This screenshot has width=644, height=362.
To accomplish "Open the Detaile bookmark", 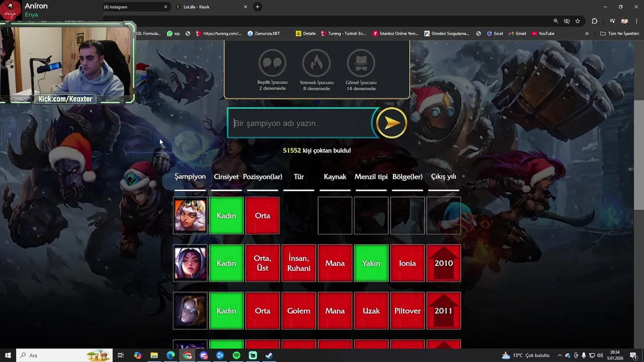I will (306, 34).
